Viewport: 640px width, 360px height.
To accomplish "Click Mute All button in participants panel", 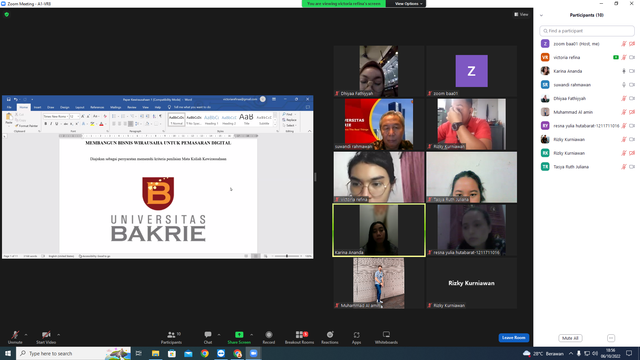I will [x=570, y=338].
